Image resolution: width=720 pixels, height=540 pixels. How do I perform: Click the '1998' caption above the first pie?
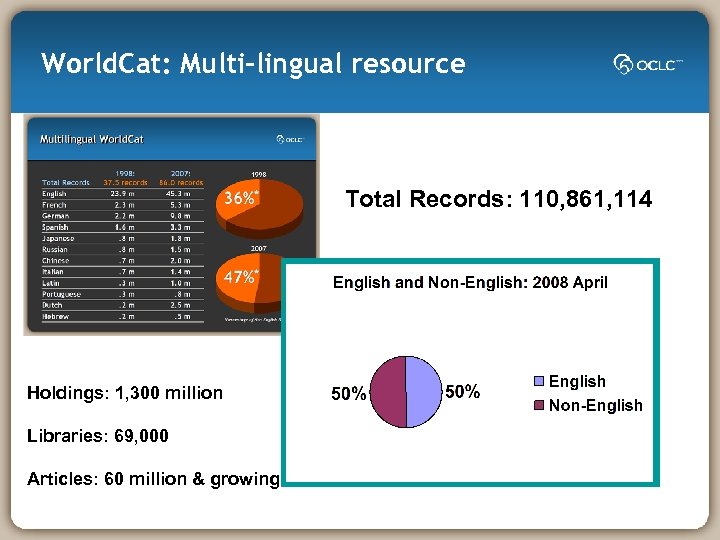pyautogui.click(x=259, y=174)
